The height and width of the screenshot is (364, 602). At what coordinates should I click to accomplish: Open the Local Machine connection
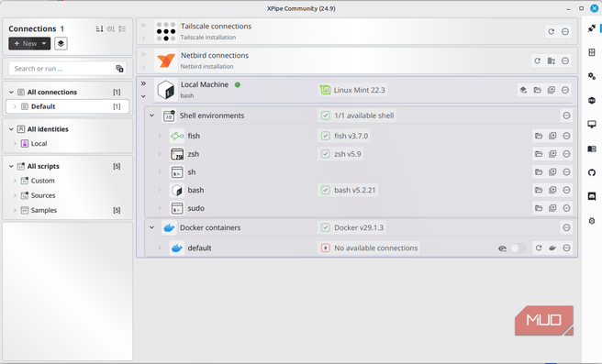click(x=205, y=84)
